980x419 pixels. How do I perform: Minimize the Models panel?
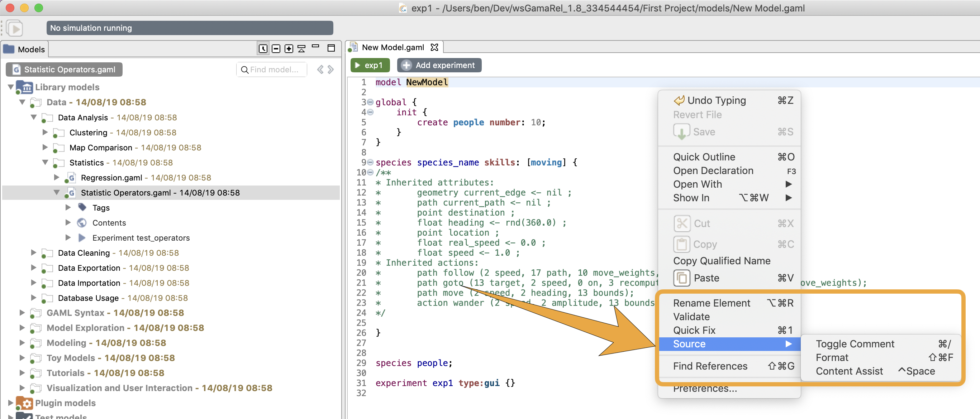315,47
